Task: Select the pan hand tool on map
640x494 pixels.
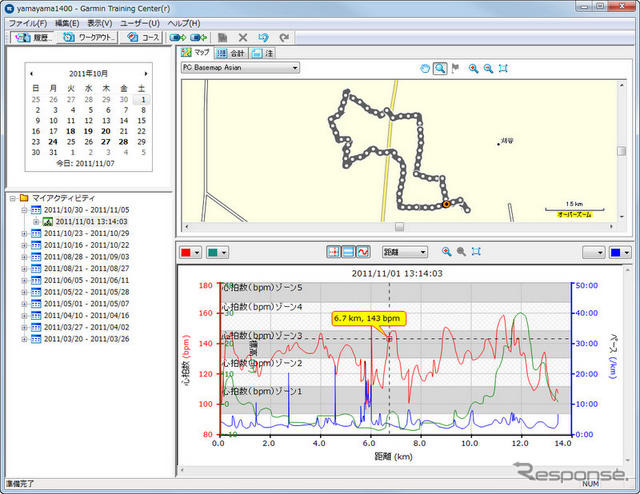Action: point(426,68)
